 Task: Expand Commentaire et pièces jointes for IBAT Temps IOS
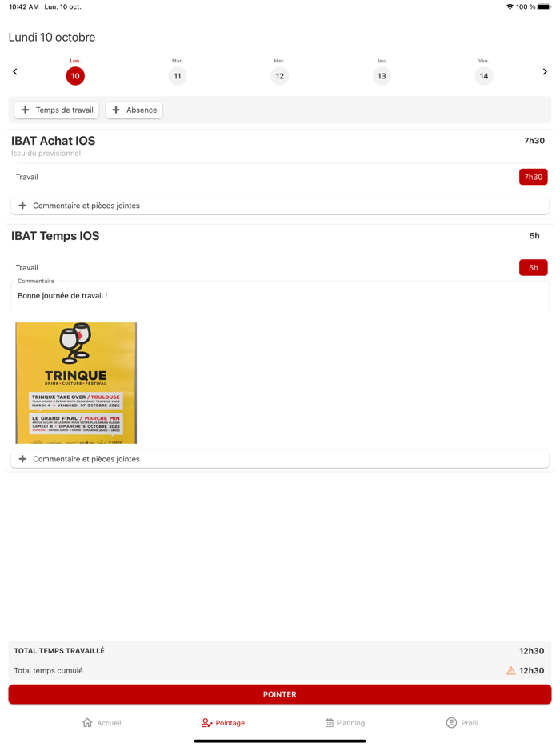click(280, 459)
